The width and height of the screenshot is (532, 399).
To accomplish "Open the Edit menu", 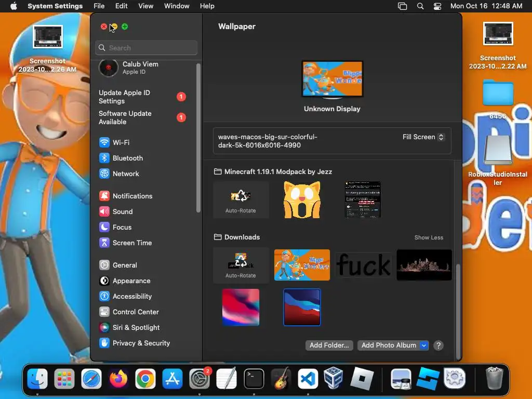I will pyautogui.click(x=121, y=6).
